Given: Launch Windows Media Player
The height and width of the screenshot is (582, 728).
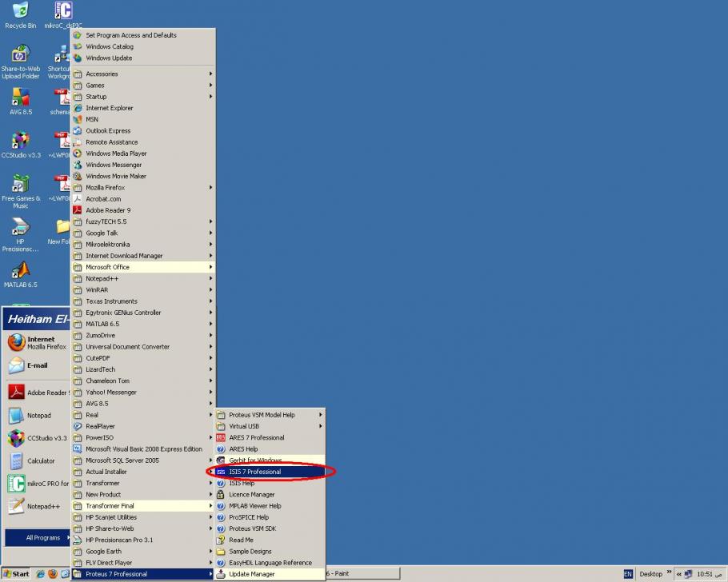Looking at the screenshot, I should click(x=143, y=153).
